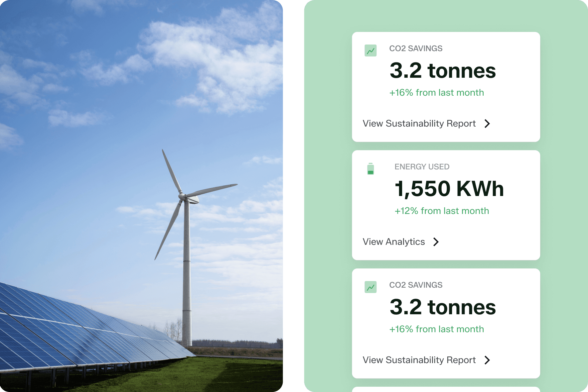
Task: Click the ENERGY USED label
Action: coord(422,167)
